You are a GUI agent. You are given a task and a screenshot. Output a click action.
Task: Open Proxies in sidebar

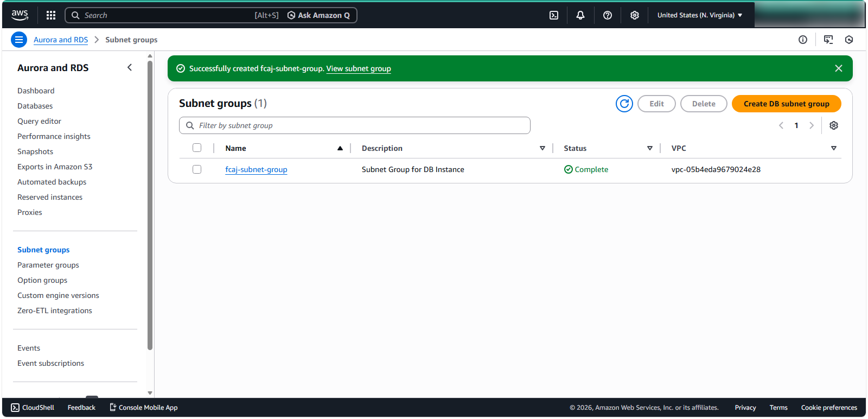[x=30, y=212]
